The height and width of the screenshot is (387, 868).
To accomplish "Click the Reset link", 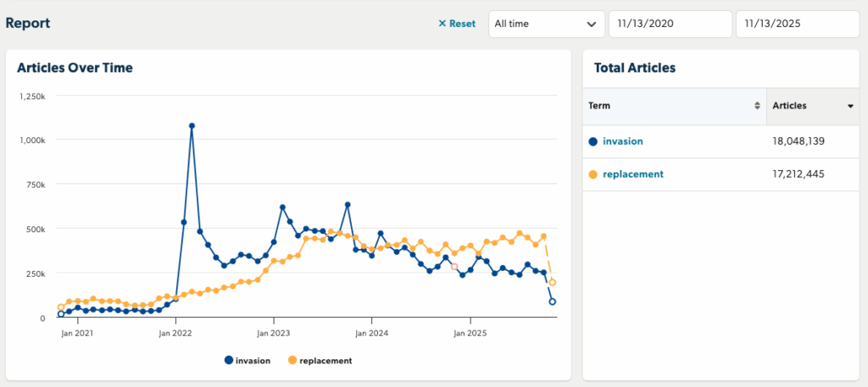I will [x=462, y=24].
